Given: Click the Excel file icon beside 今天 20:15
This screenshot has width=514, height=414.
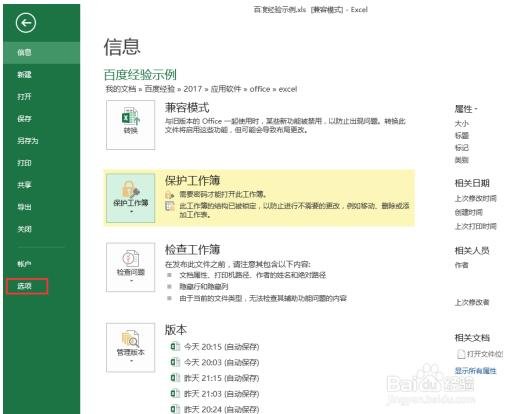Looking at the screenshot, I should pos(175,346).
